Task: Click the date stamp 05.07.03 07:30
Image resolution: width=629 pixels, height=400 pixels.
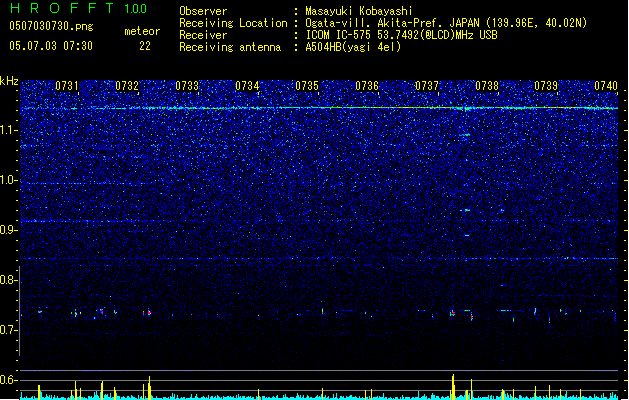Action: point(51,46)
